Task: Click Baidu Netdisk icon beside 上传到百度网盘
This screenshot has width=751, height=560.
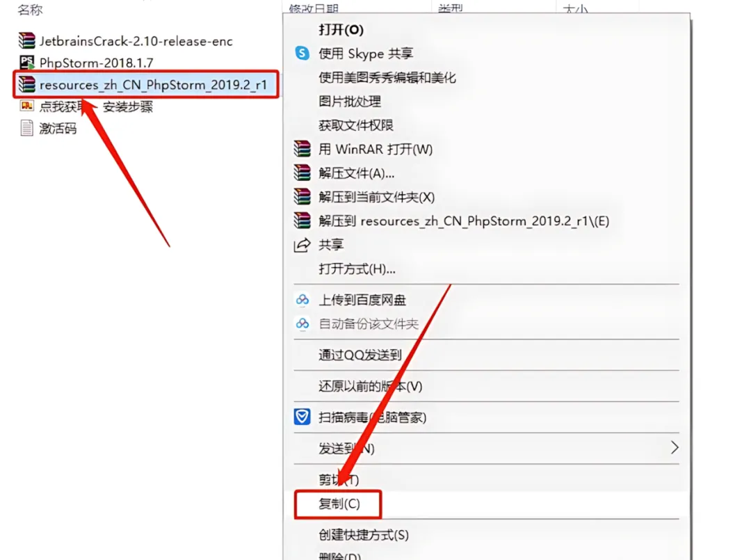Action: coord(302,300)
